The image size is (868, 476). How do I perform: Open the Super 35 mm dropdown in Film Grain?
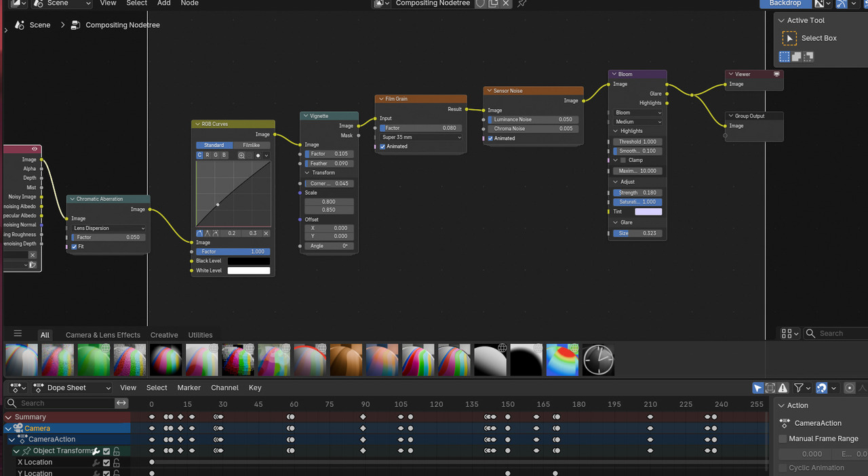pyautogui.click(x=421, y=137)
